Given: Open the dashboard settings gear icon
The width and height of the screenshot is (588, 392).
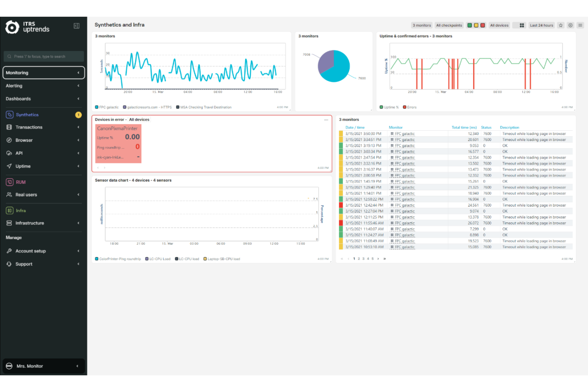Looking at the screenshot, I should [570, 25].
